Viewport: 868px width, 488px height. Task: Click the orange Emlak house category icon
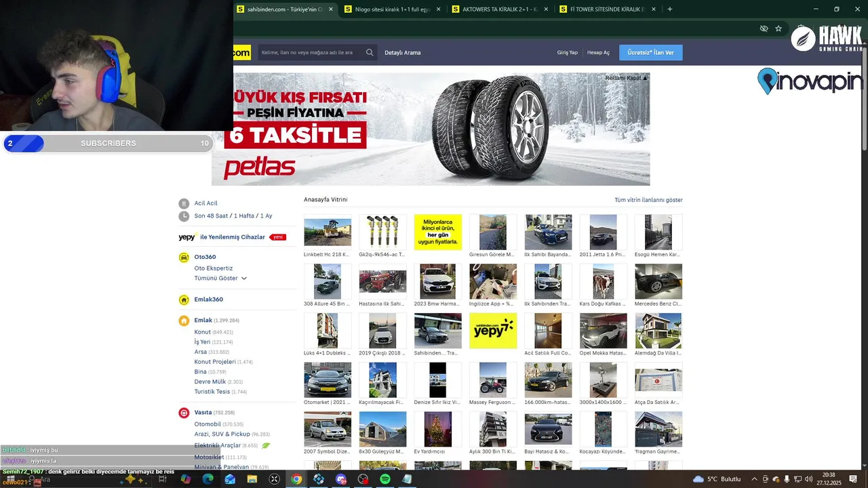click(184, 321)
